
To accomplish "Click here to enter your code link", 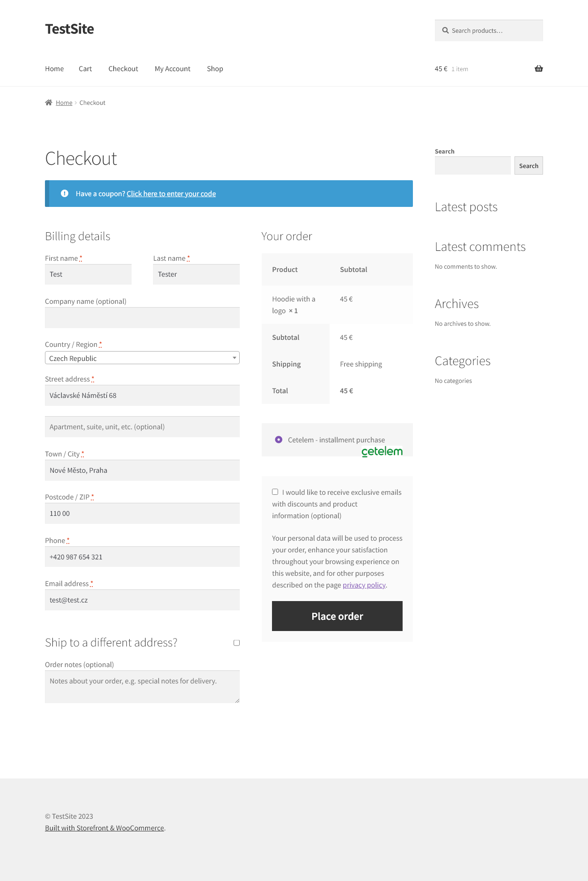I will click(x=171, y=194).
